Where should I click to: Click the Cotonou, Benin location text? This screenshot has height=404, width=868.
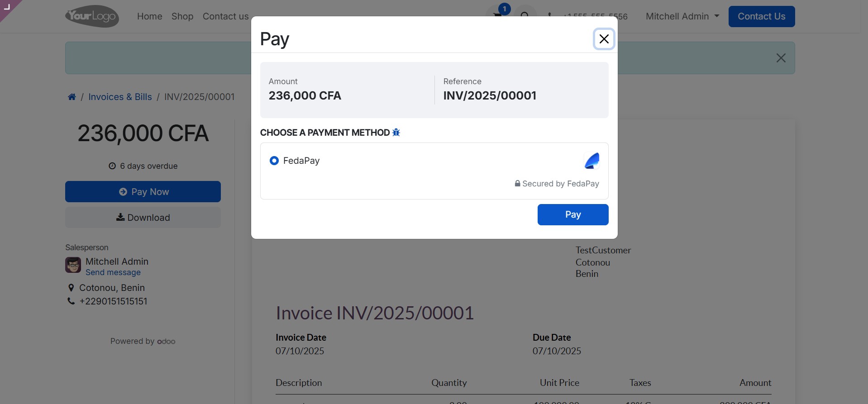pyautogui.click(x=112, y=288)
